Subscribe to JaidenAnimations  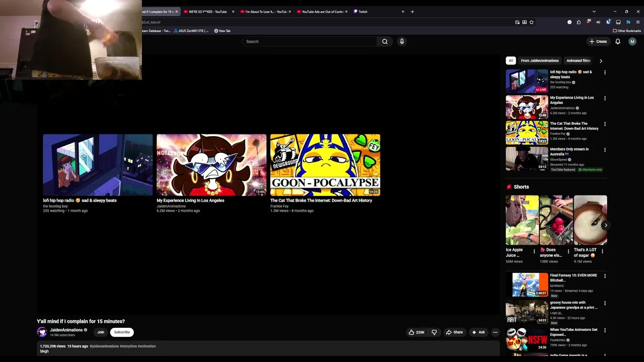[122, 332]
